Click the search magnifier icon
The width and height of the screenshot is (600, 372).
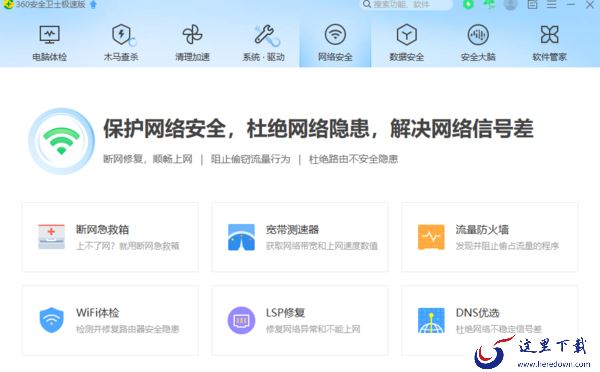[x=367, y=4]
